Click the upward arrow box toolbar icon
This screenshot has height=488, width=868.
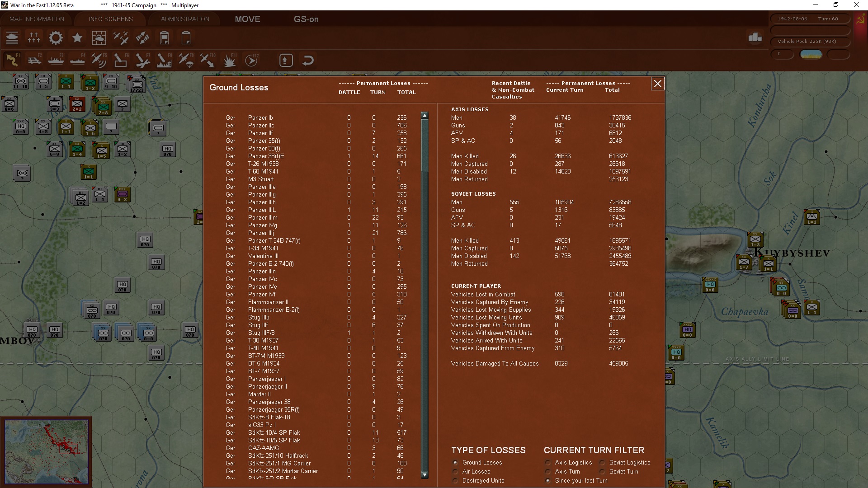[286, 60]
